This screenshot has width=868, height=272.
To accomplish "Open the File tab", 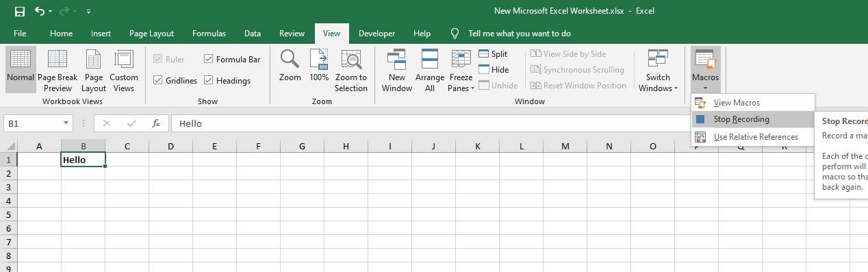I will [x=20, y=33].
